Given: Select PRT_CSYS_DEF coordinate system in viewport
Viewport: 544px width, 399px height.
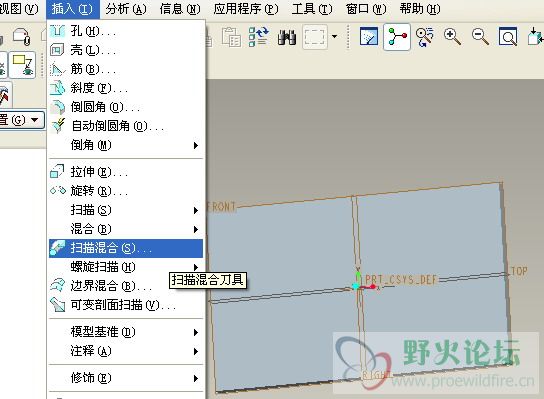Looking at the screenshot, I should click(400, 280).
